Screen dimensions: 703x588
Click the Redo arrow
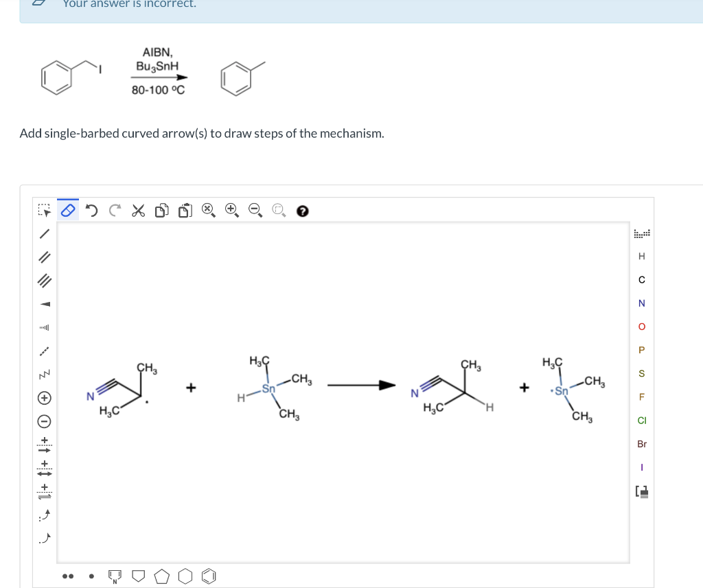115,211
